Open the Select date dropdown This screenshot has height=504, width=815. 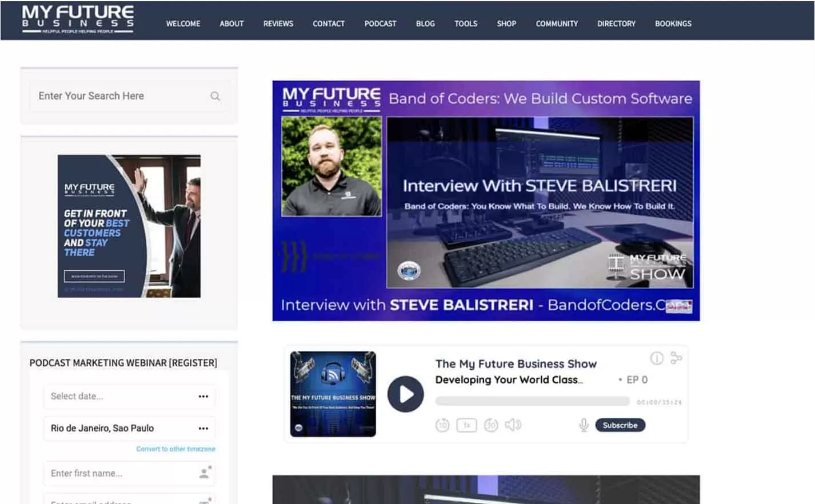[x=129, y=396]
